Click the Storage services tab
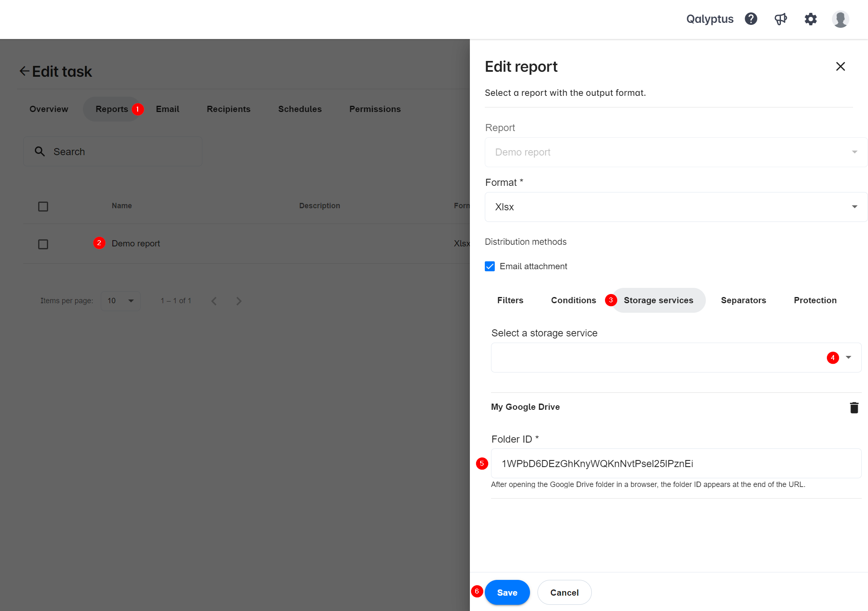 click(659, 300)
